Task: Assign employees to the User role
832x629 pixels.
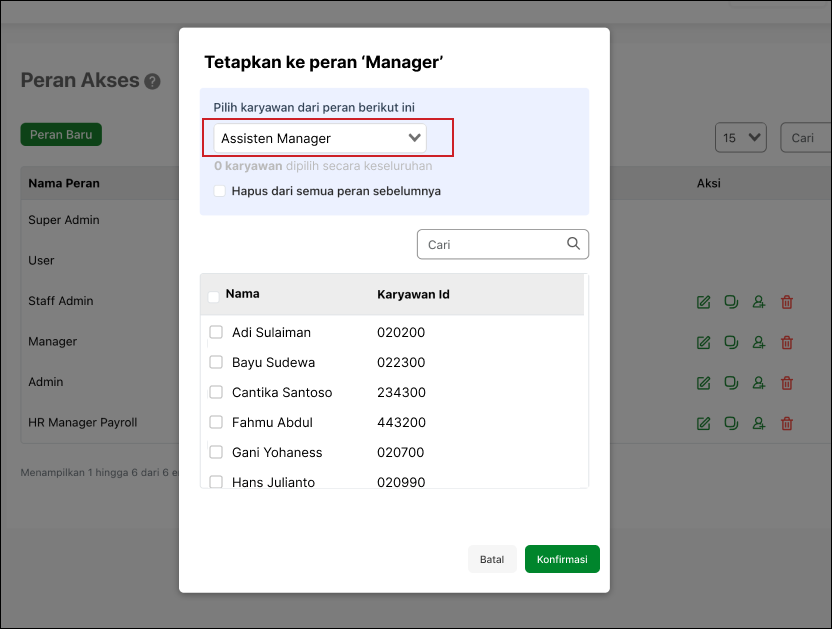Action: coord(758,260)
